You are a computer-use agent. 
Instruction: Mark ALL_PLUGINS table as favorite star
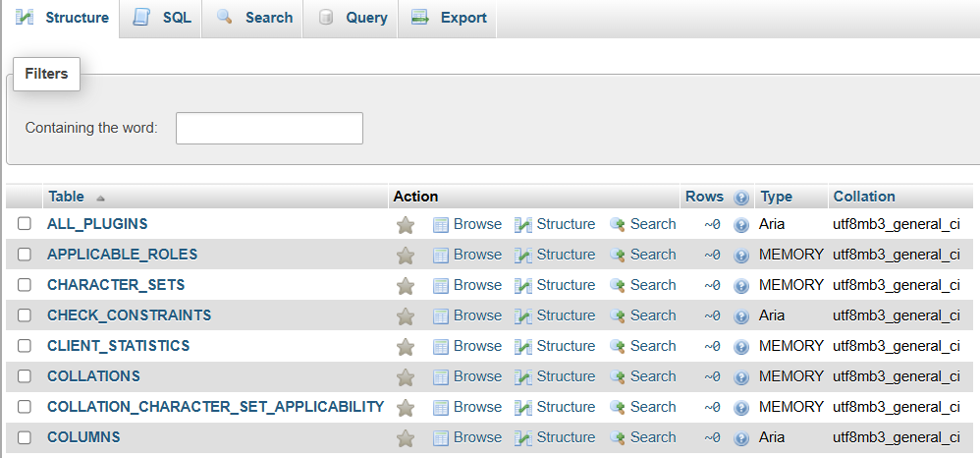click(406, 225)
